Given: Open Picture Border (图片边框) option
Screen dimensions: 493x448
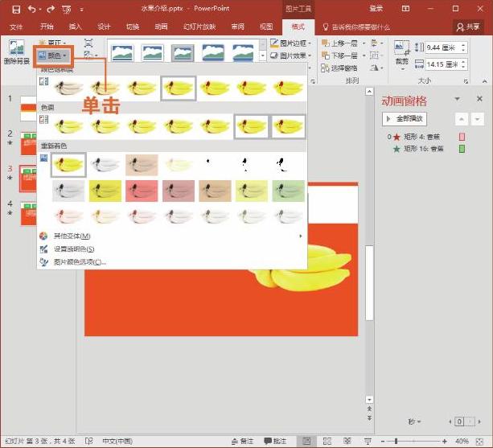Looking at the screenshot, I should (x=291, y=43).
